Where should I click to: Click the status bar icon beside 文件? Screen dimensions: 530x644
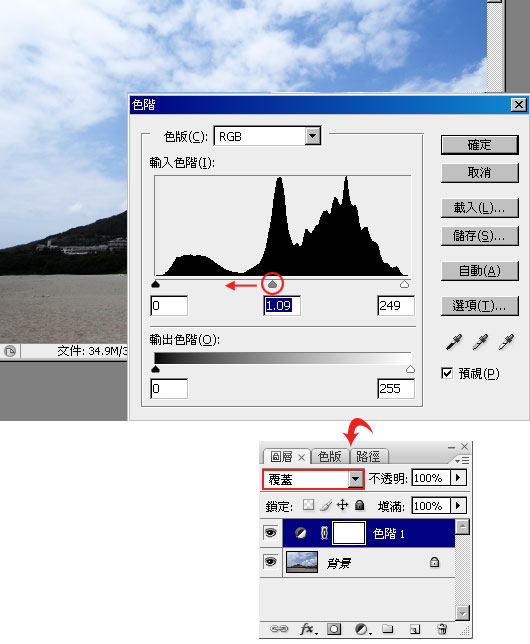click(x=10, y=351)
